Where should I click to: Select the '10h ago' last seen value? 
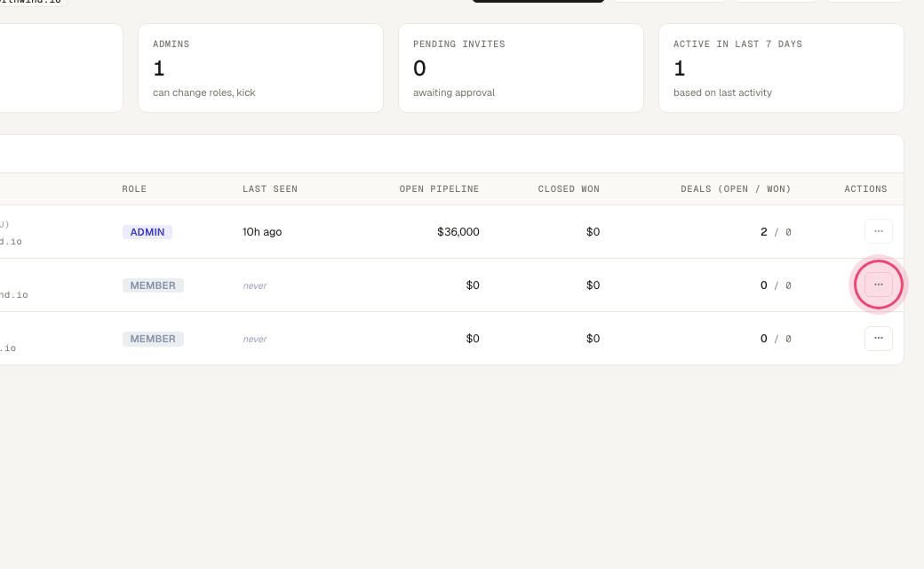click(262, 232)
